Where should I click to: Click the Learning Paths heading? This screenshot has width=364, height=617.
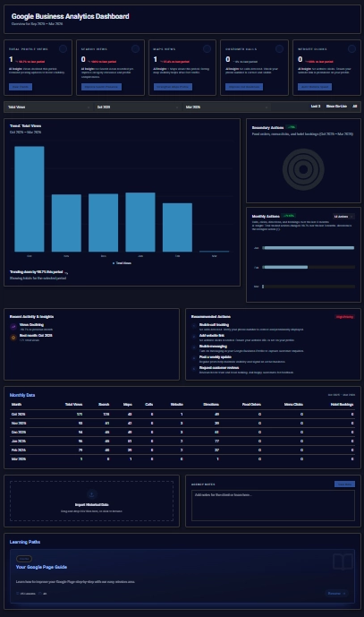click(x=25, y=543)
